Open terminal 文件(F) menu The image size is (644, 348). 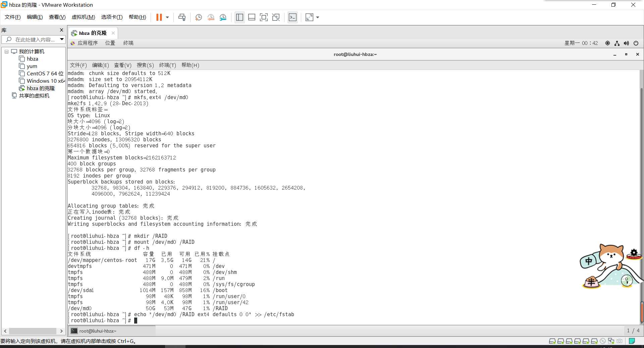(x=78, y=65)
